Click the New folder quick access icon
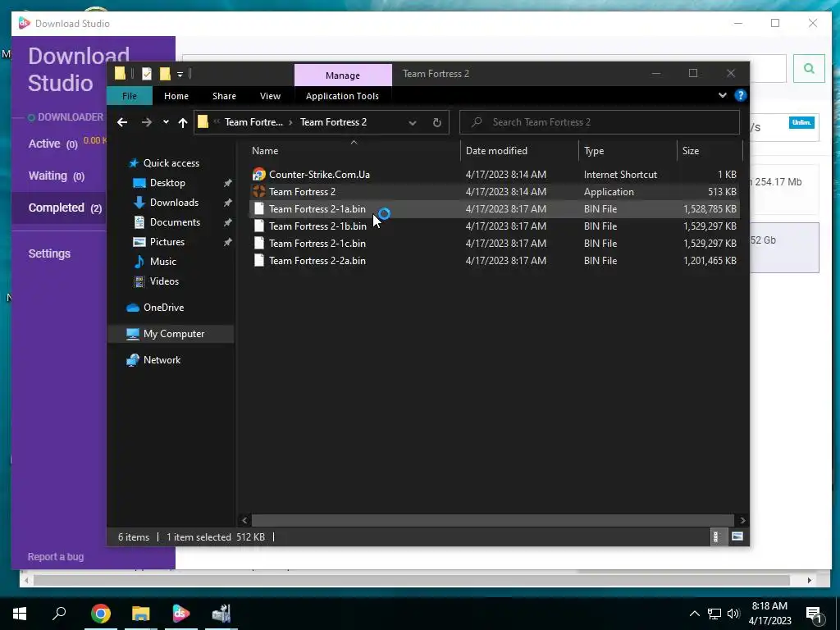 [x=165, y=74]
